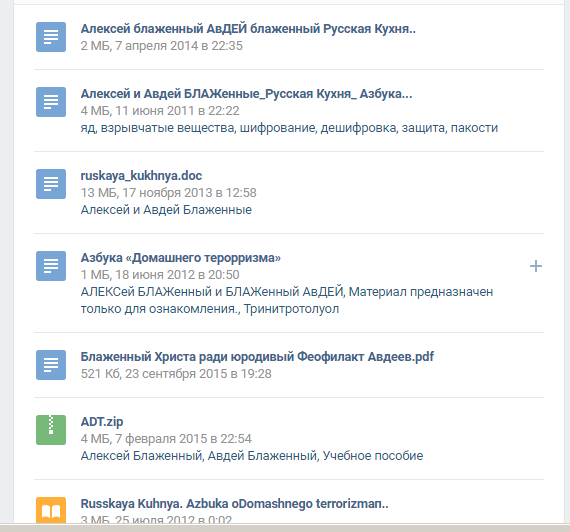Click the orange book icon for Russkaya Kuhnya
570x532 pixels.
point(51,510)
